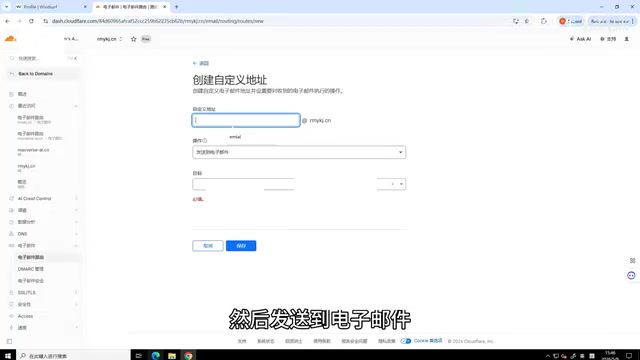
Task: Open the tab search chevron in Chrome
Action: 7,7
